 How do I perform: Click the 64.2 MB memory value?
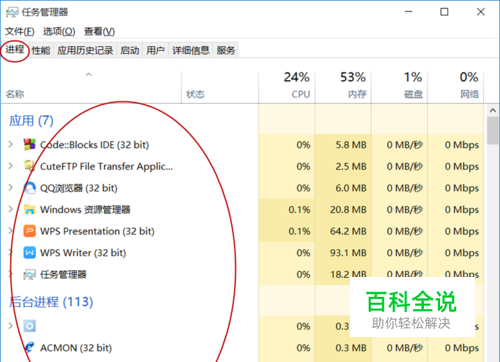coord(348,231)
